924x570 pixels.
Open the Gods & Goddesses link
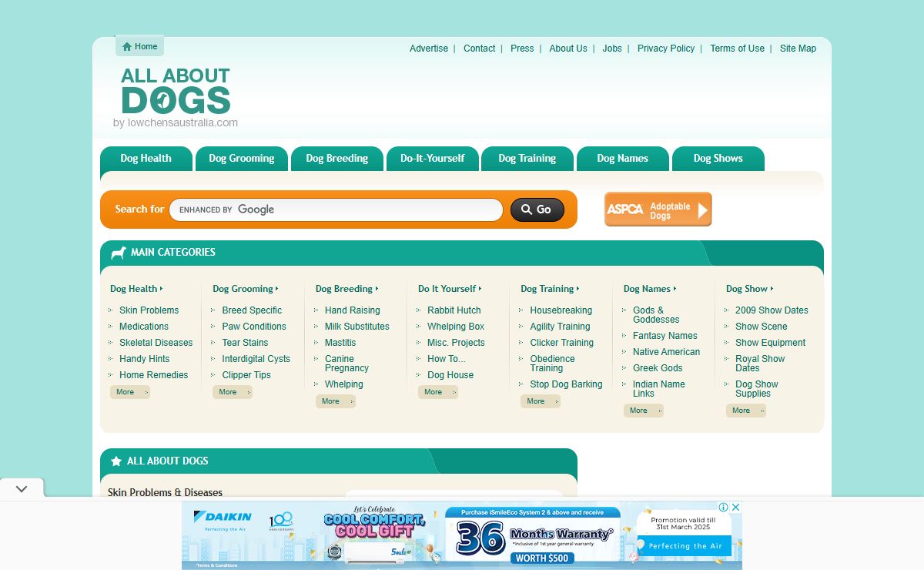656,315
